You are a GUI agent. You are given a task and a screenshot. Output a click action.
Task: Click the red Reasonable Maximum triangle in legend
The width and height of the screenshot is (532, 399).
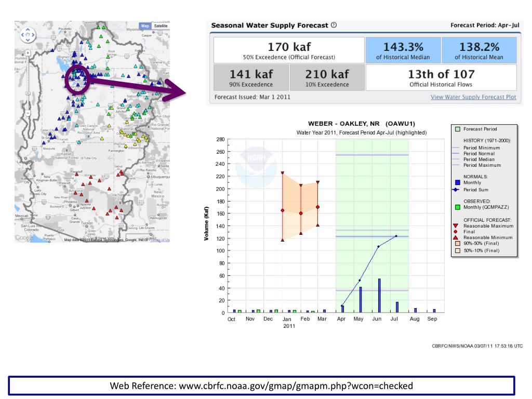456,226
